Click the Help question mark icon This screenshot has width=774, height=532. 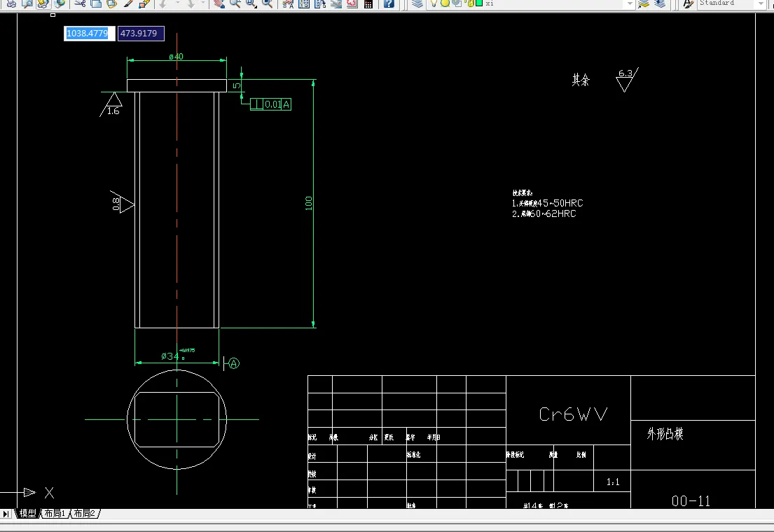coord(389,3)
